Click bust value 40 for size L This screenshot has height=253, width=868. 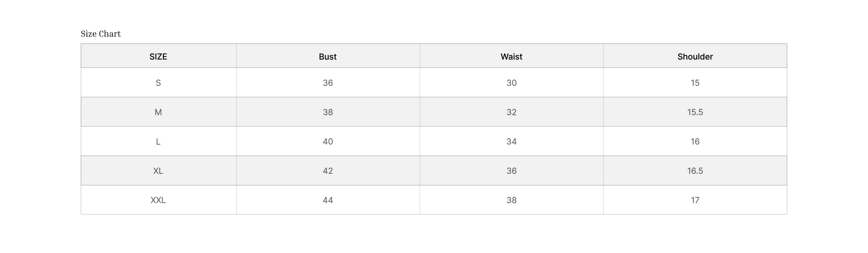(328, 141)
